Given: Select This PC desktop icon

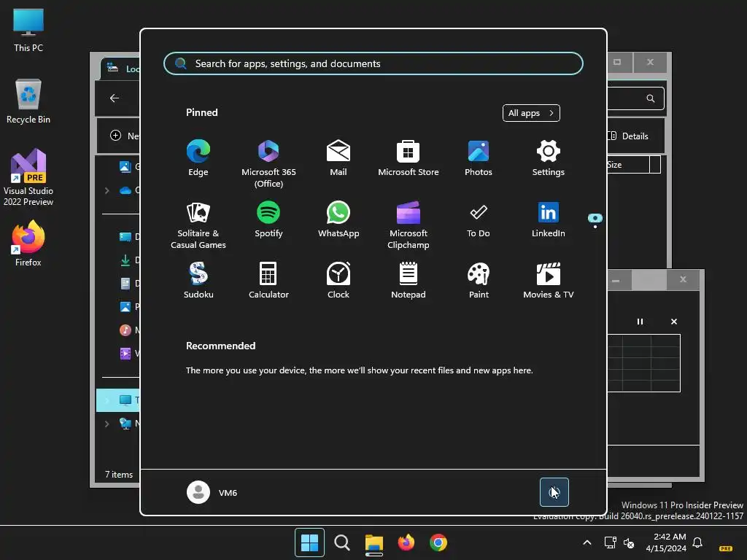Looking at the screenshot, I should tap(28, 30).
